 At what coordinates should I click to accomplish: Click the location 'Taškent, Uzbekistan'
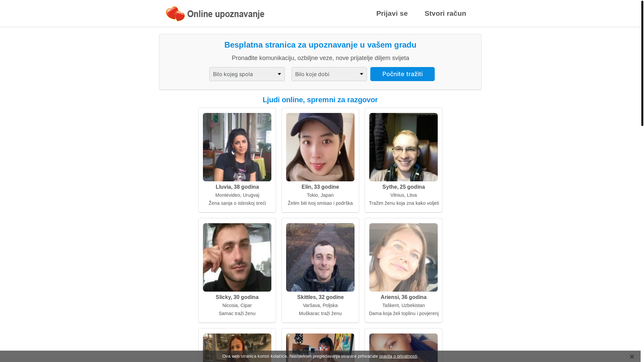(404, 305)
